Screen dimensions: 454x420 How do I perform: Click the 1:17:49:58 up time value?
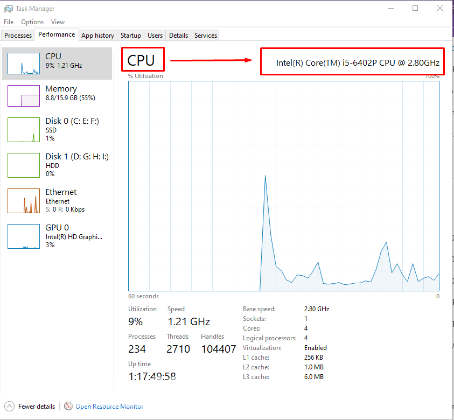click(152, 376)
